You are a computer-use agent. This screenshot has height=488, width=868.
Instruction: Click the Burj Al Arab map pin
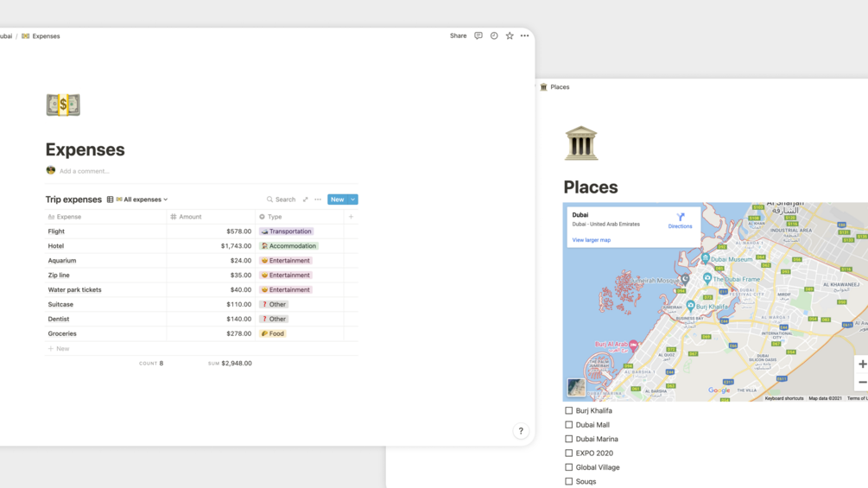point(633,345)
